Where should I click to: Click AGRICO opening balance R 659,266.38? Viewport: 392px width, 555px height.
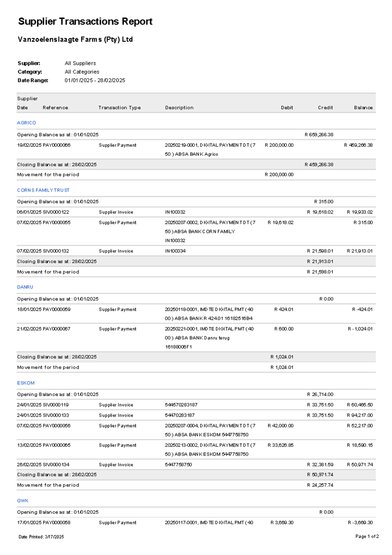(319, 135)
